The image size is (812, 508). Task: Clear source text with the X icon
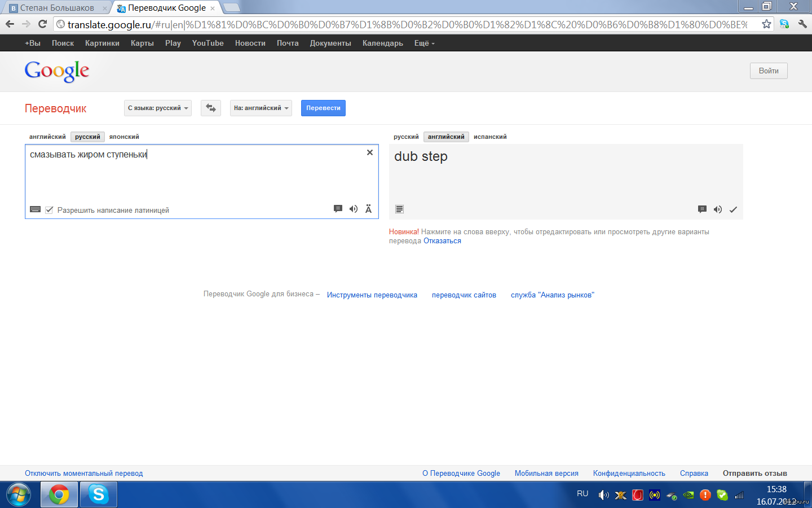point(370,152)
